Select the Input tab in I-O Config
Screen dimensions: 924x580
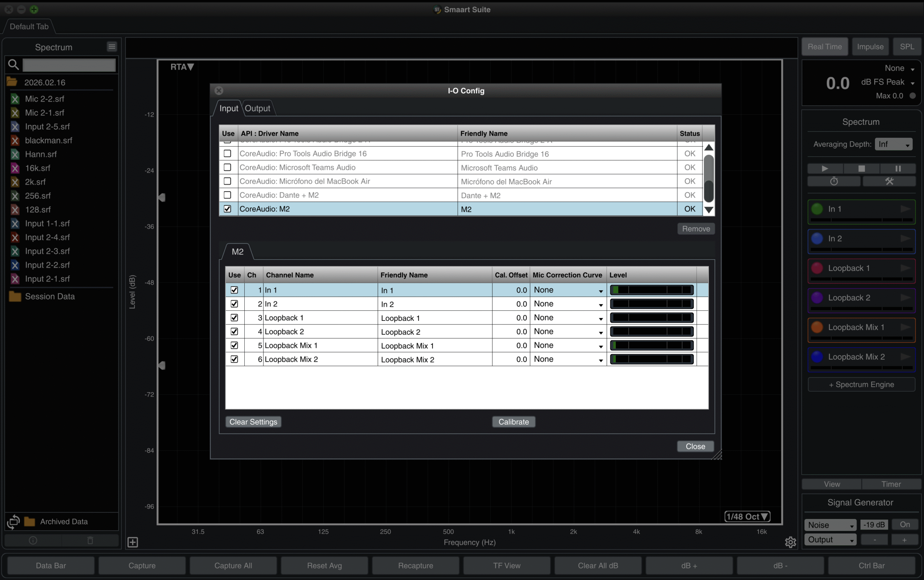[x=228, y=109]
